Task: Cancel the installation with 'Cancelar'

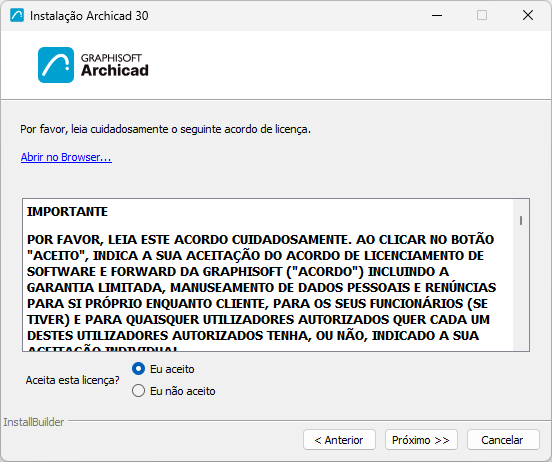Action: 503,439
